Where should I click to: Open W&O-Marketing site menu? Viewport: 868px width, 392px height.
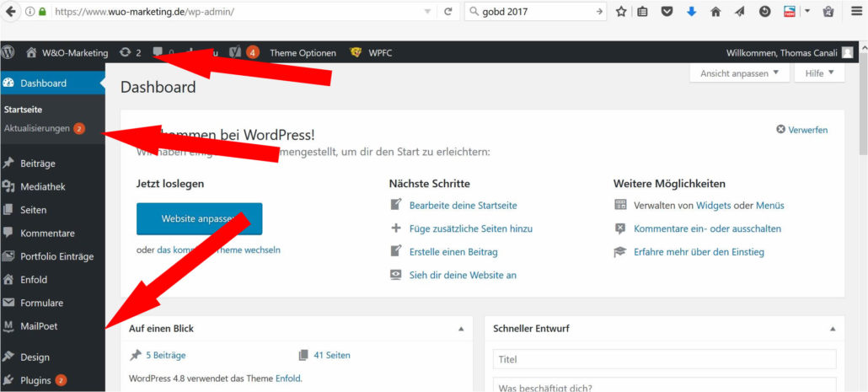click(x=67, y=52)
